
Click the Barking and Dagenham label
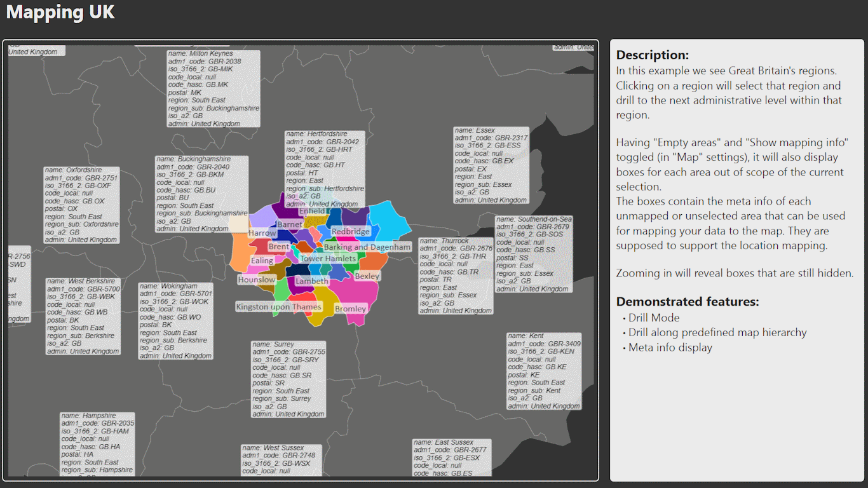click(x=367, y=247)
